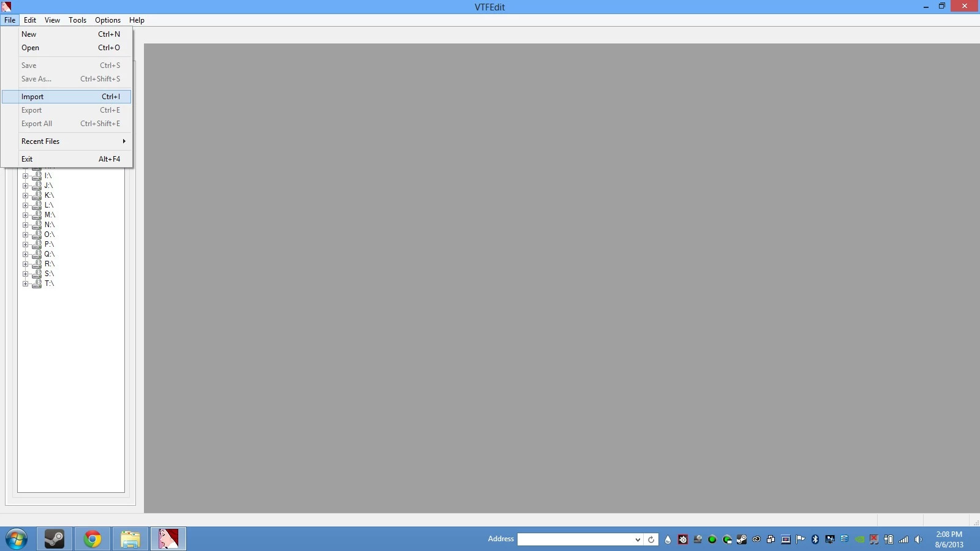Image resolution: width=980 pixels, height=551 pixels.
Task: Expand the M:\ drive node
Action: coord(26,215)
